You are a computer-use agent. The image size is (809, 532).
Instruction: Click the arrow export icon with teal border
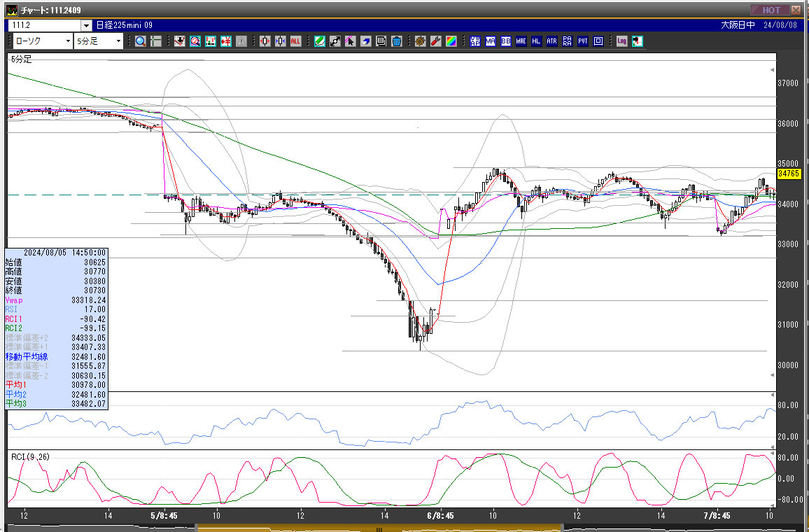pos(638,41)
